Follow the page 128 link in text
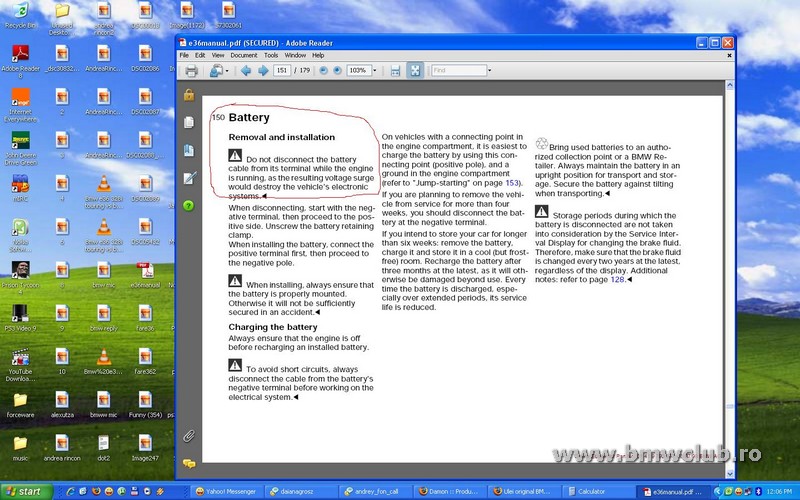800x500 pixels. [x=617, y=280]
